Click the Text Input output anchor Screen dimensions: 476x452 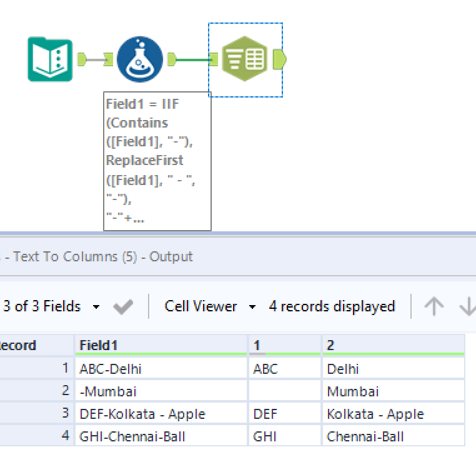click(x=82, y=59)
